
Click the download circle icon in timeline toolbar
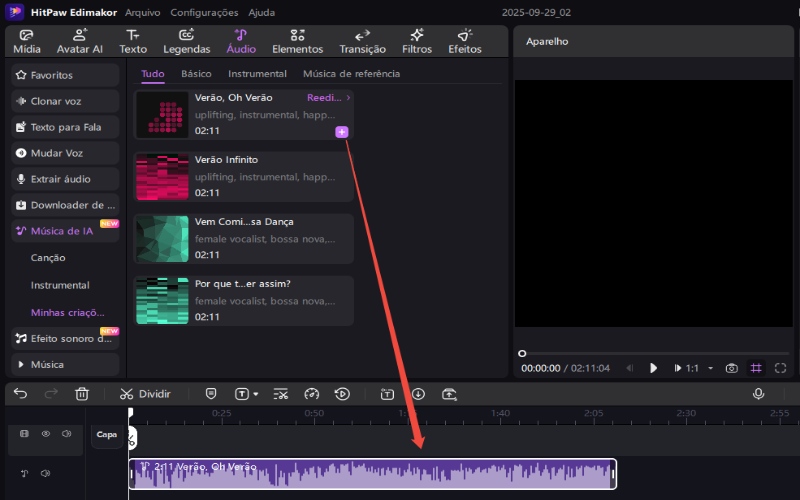point(418,394)
